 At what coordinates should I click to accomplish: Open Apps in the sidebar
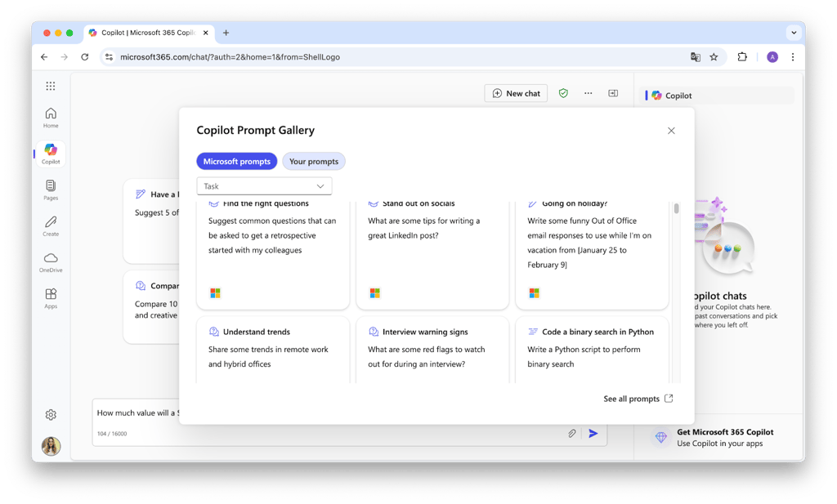pos(51,298)
